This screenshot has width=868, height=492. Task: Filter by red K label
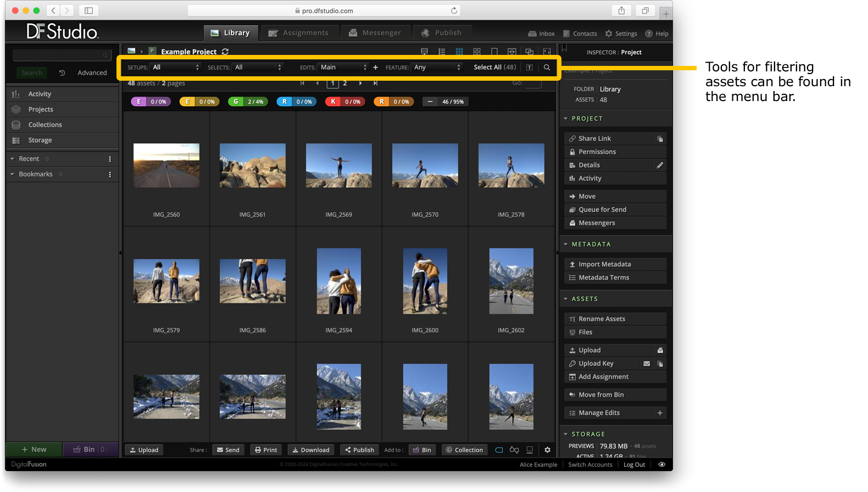point(345,102)
